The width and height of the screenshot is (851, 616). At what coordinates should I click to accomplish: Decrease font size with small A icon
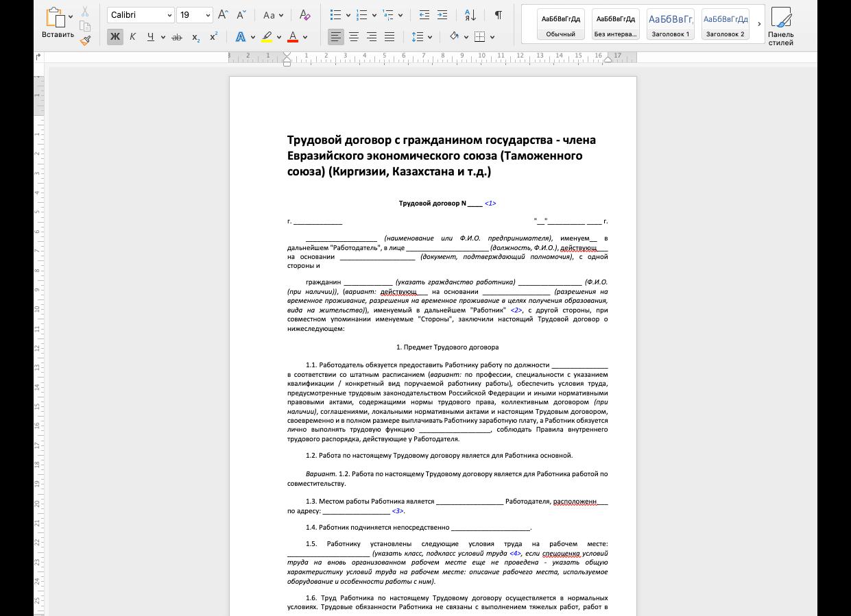241,15
